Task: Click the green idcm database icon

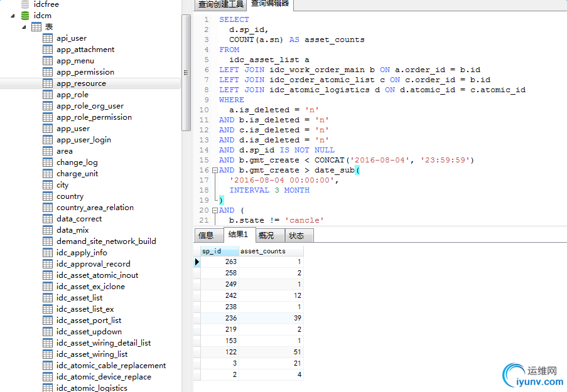Action: [x=25, y=16]
